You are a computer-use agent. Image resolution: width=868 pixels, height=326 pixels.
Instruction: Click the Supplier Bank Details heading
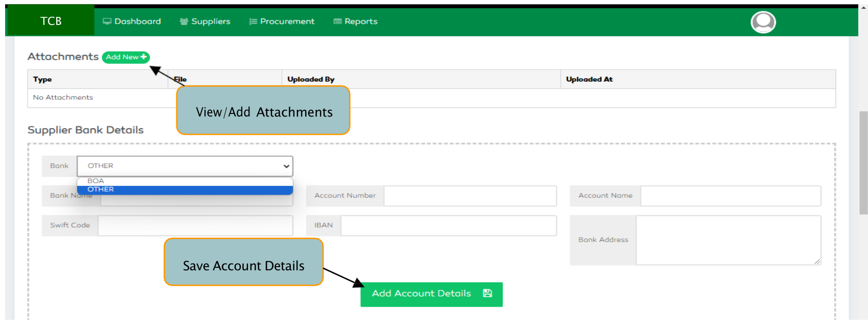[x=85, y=130]
